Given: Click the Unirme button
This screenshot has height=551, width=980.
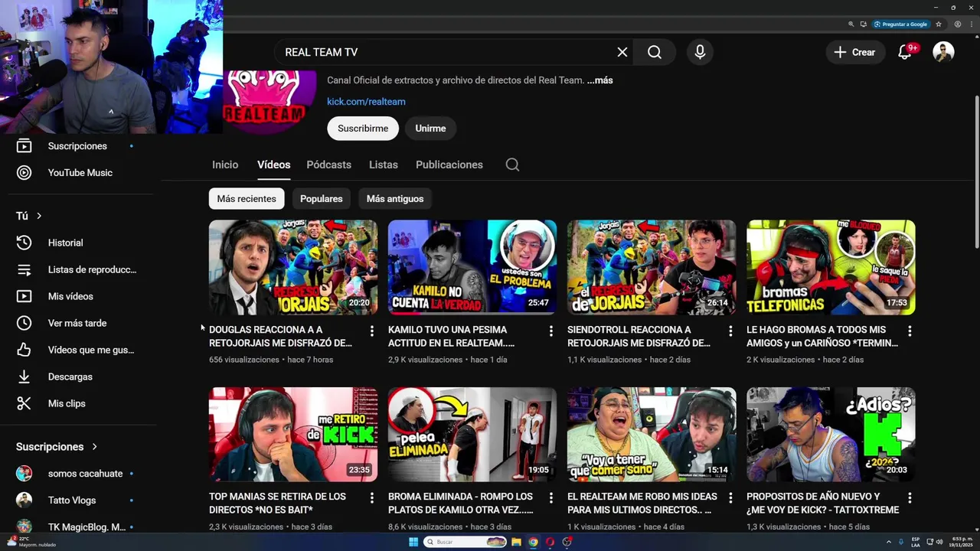Looking at the screenshot, I should coord(430,129).
